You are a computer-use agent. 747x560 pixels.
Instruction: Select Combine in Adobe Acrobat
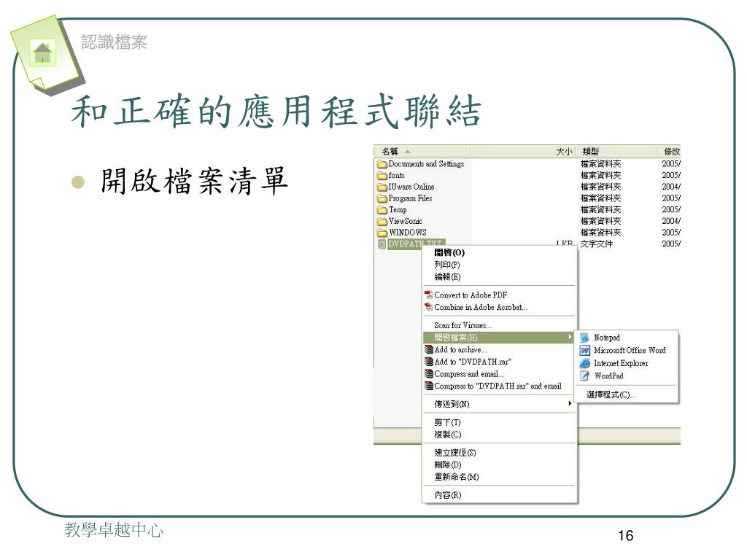tap(499, 308)
